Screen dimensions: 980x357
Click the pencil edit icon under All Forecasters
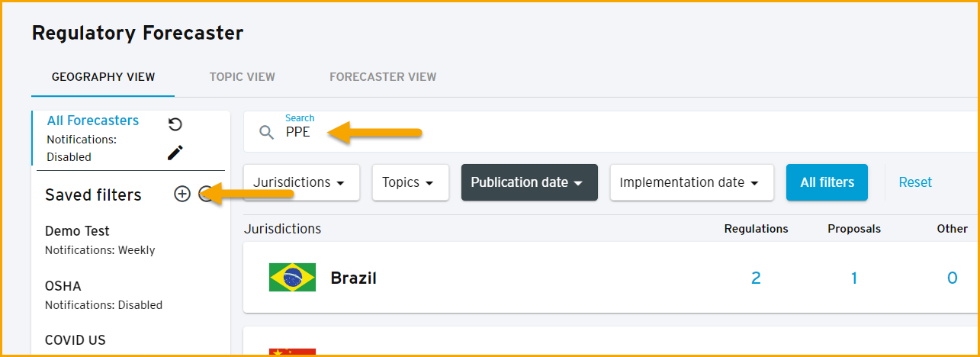[175, 153]
